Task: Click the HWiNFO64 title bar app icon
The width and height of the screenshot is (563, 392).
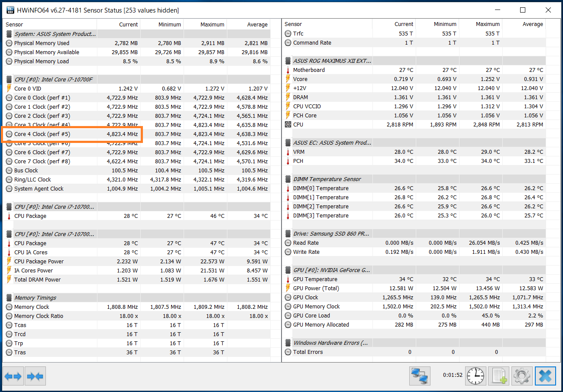Action: click(11, 10)
